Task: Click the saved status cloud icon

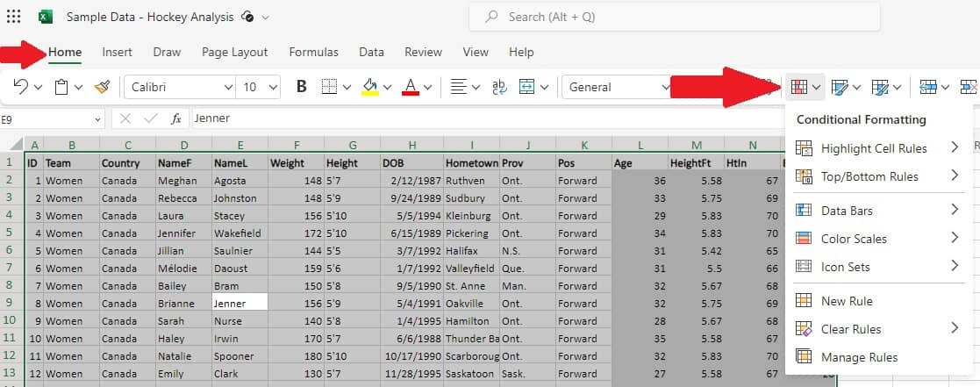Action: click(x=248, y=17)
